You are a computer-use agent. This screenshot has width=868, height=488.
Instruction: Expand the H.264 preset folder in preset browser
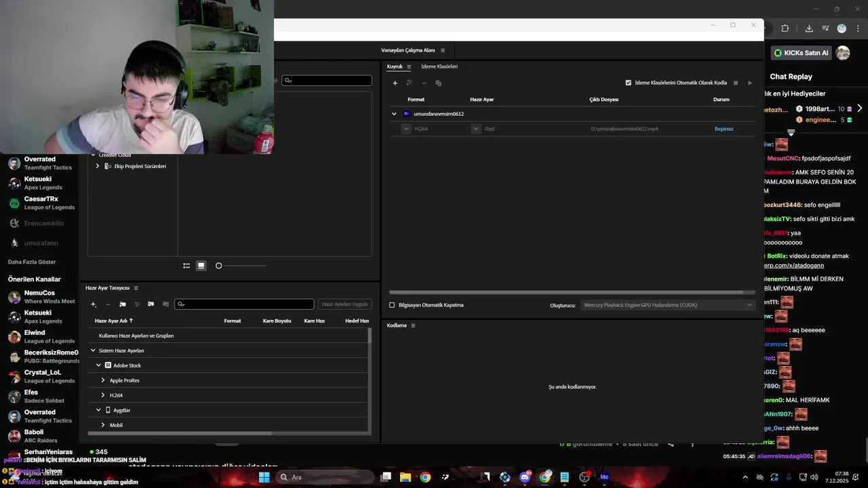click(103, 395)
